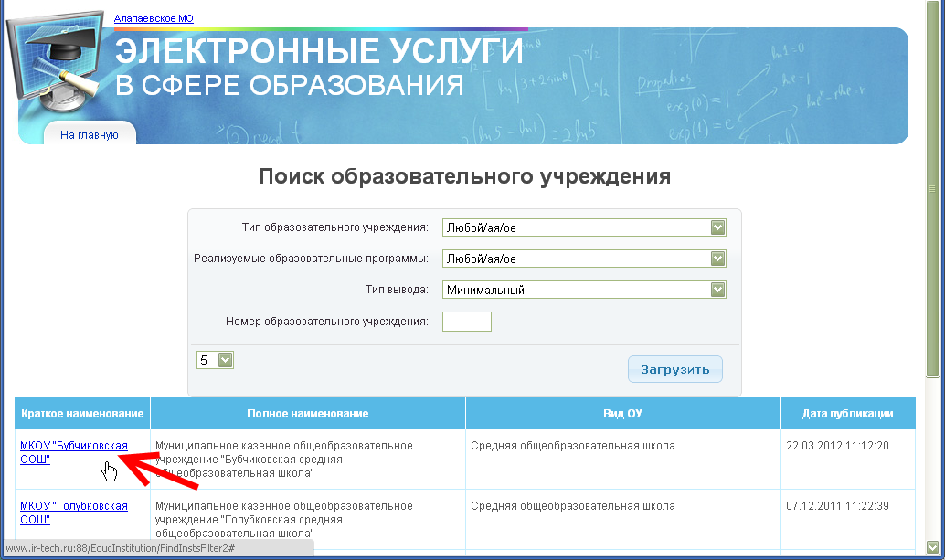Click the scrollbar down arrow
945x560 pixels.
coord(932,547)
